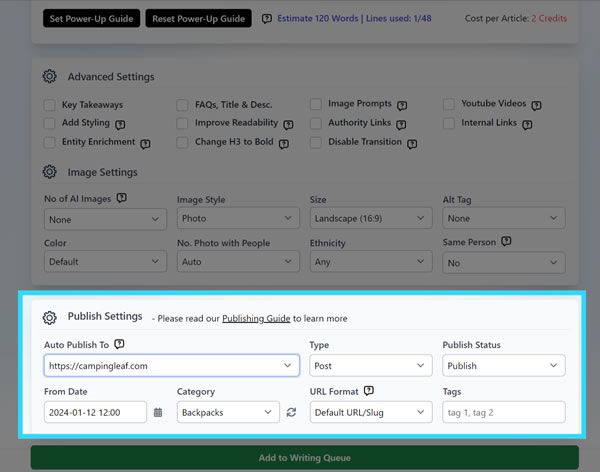The height and width of the screenshot is (472, 600).
Task: Open the Image Style dropdown showing Photo
Action: point(238,218)
